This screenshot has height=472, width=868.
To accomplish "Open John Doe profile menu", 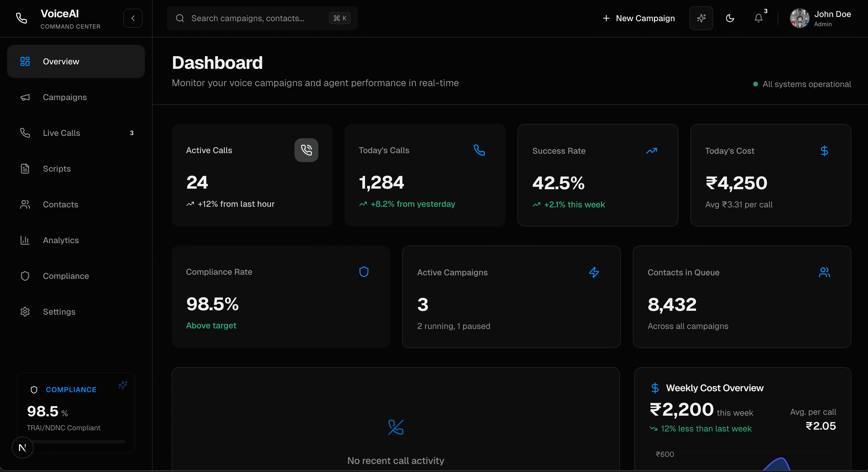I will point(820,18).
